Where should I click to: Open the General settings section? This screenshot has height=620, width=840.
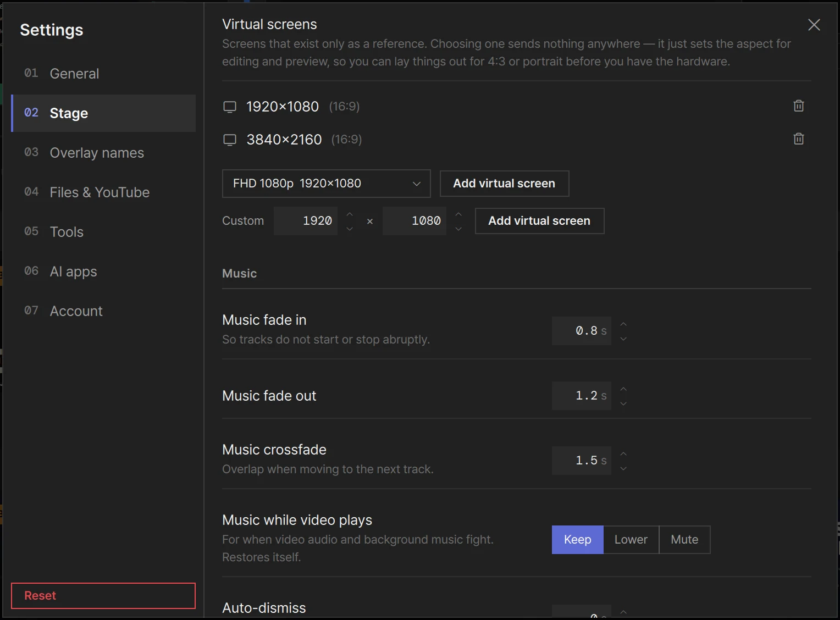(x=103, y=74)
